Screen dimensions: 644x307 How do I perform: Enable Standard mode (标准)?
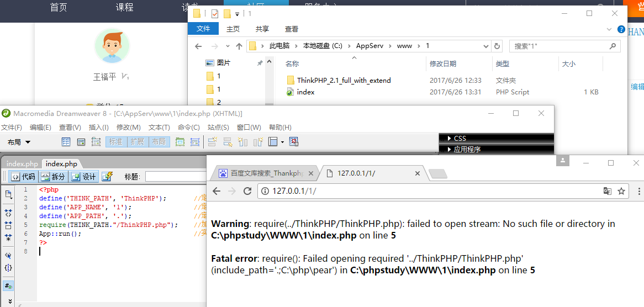pos(116,142)
